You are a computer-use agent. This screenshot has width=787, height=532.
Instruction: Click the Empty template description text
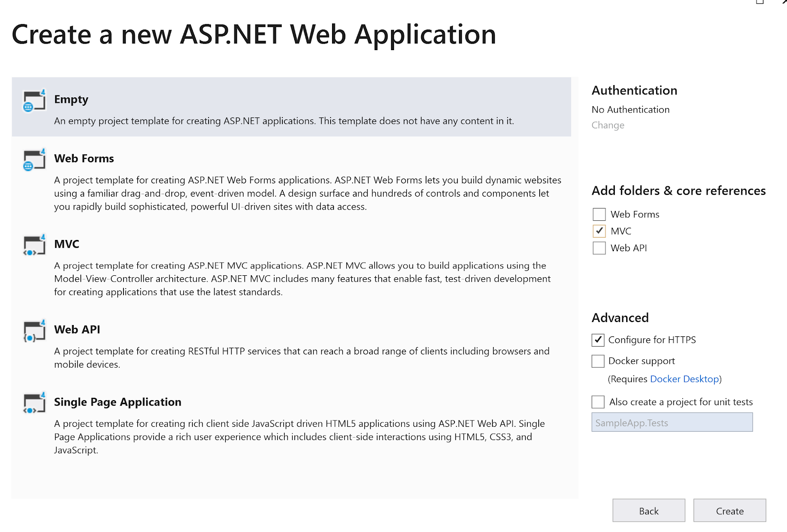point(284,121)
